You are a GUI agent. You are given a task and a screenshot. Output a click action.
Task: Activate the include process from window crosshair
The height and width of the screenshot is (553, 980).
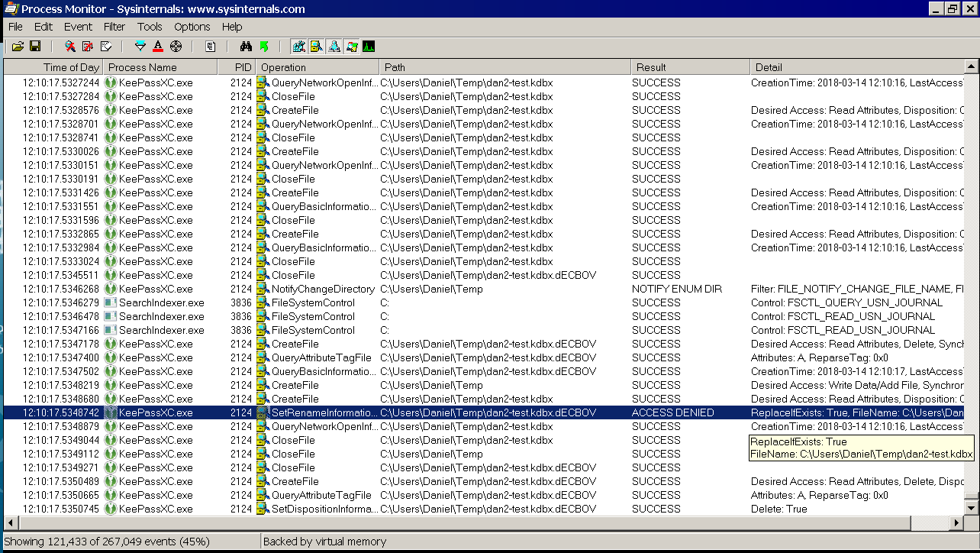[x=176, y=46]
